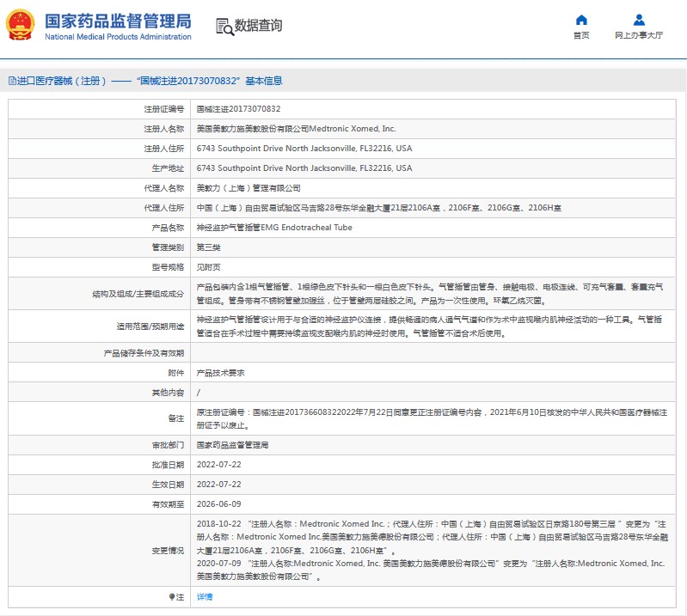Click the 2018-10-22 change record entry
Viewport: 687px width, 616px height.
pyautogui.click(x=432, y=537)
